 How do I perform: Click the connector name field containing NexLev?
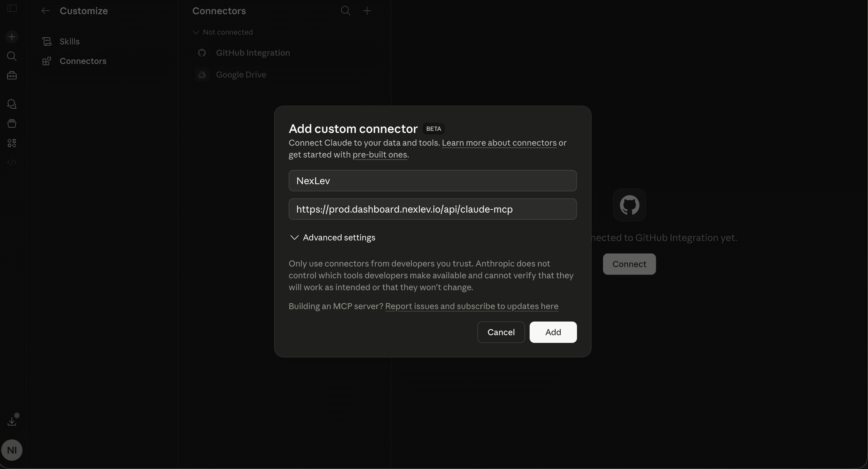tap(433, 181)
